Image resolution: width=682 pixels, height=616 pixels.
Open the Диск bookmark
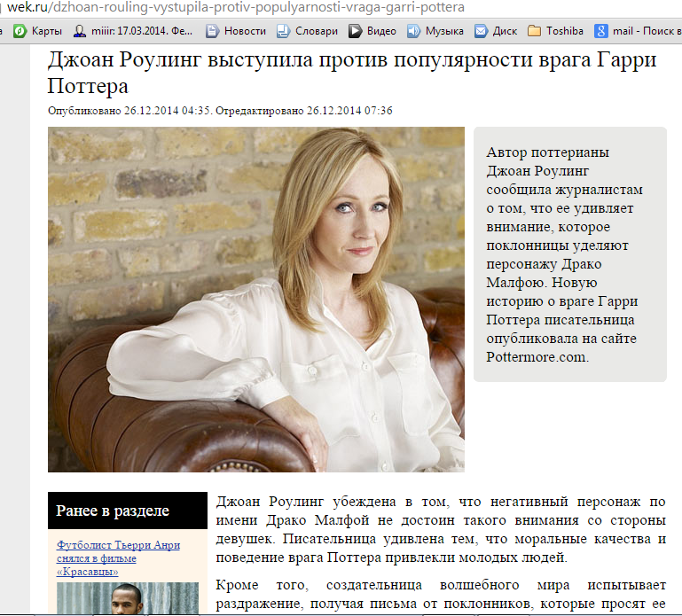pos(496,31)
